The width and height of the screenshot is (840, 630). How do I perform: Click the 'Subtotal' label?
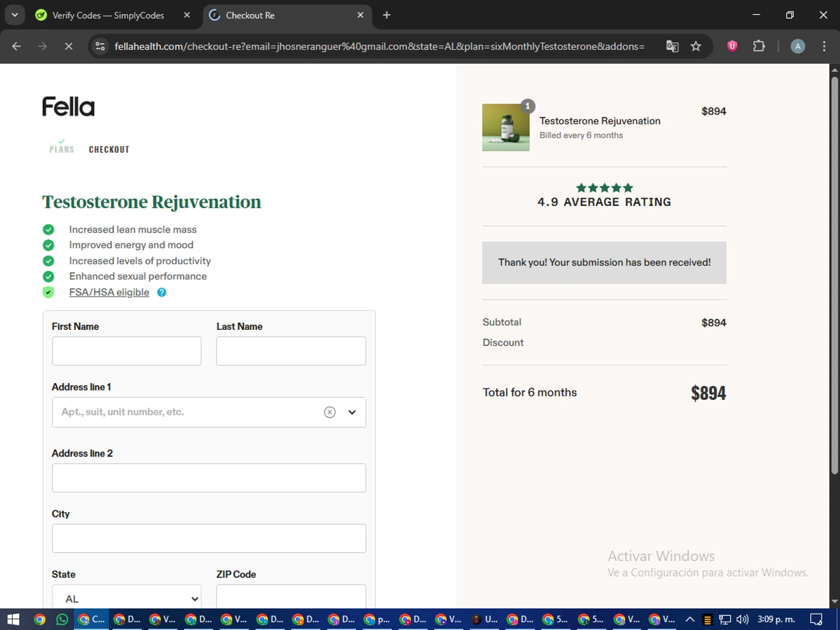502,323
